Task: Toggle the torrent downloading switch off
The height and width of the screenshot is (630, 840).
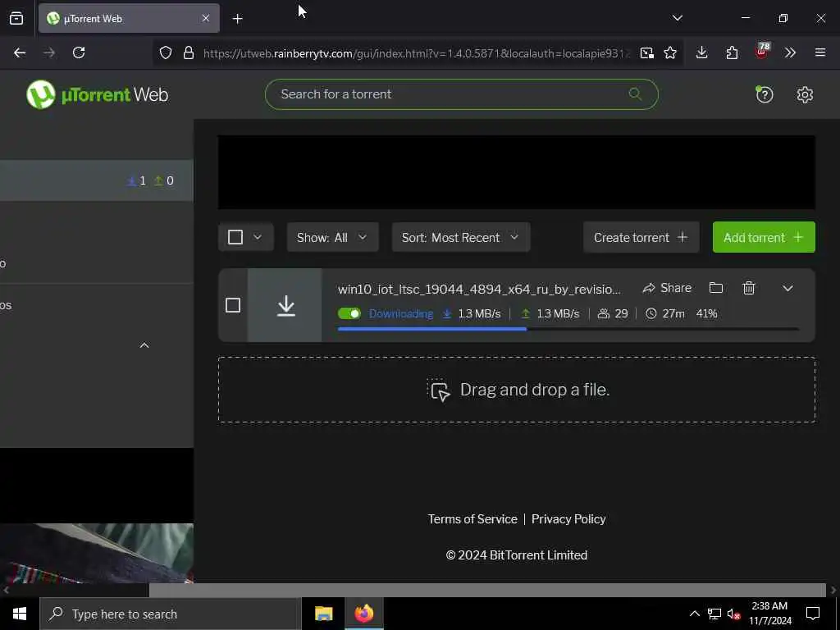Action: pos(349,313)
